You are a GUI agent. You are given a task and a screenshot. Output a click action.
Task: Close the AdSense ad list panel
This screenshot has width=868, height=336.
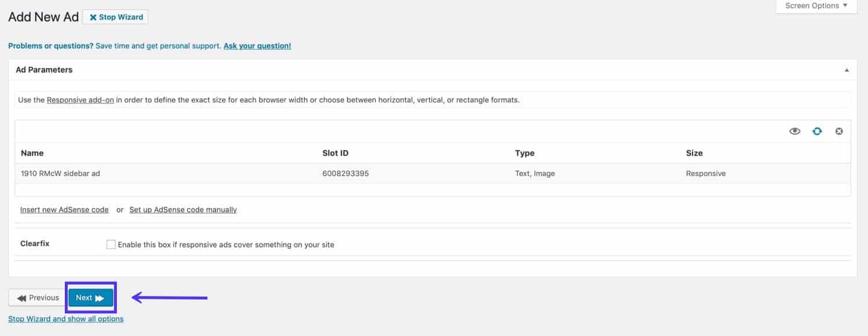pyautogui.click(x=838, y=132)
